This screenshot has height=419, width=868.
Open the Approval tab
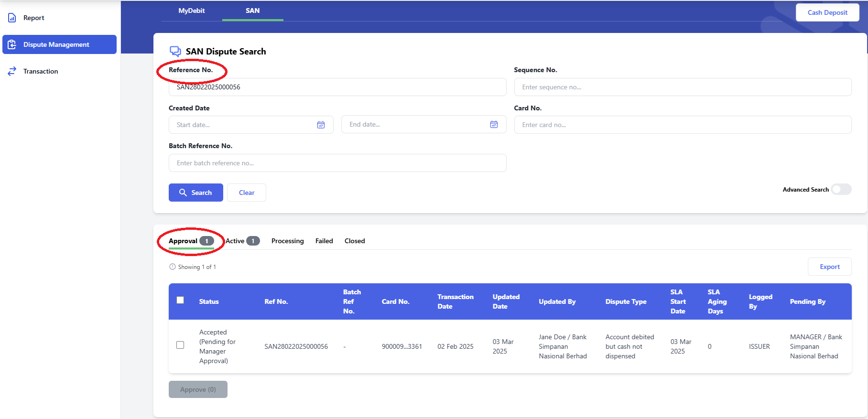(x=191, y=241)
